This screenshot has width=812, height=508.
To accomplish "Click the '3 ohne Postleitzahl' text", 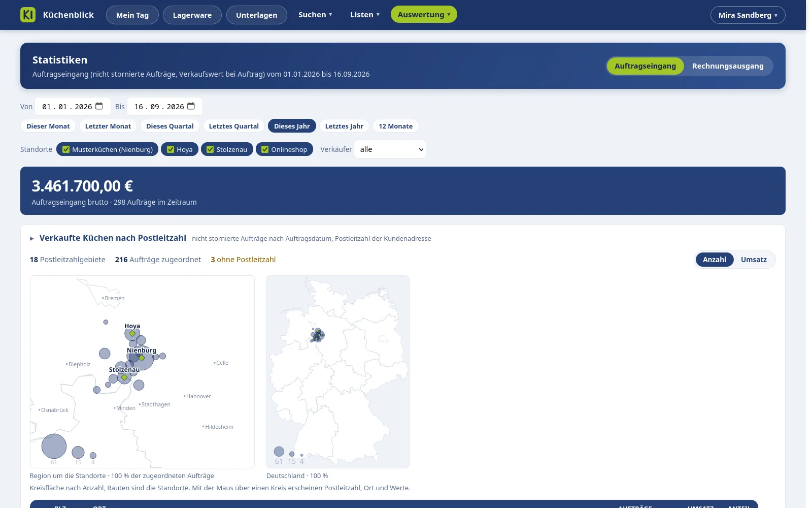I will click(x=243, y=260).
